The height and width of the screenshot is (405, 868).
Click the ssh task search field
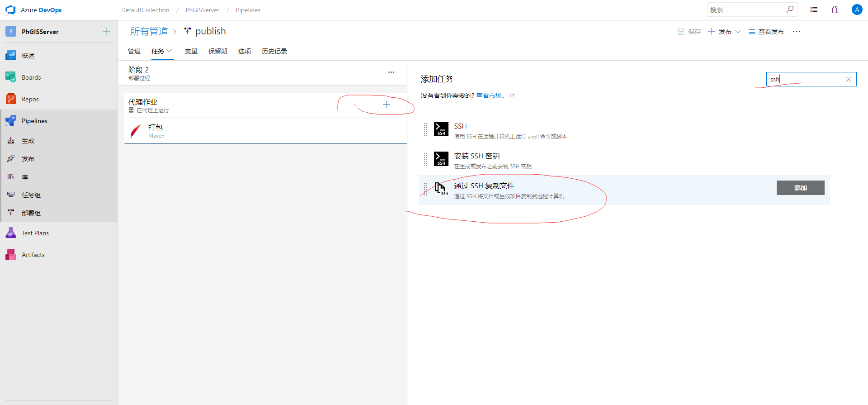[805, 79]
